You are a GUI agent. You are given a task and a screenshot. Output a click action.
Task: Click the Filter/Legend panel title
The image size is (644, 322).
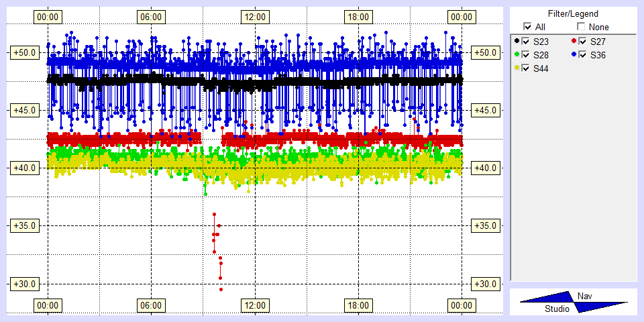point(572,13)
